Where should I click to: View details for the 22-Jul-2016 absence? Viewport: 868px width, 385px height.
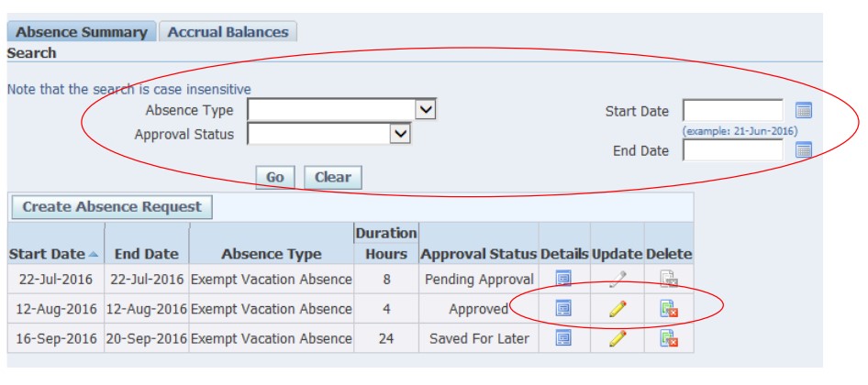coord(563,279)
